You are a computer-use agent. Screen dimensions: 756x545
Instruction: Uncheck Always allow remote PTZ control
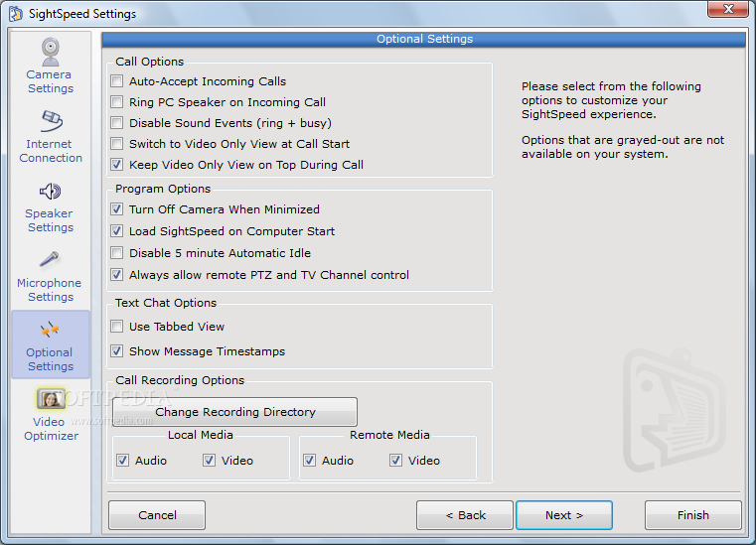pyautogui.click(x=116, y=275)
